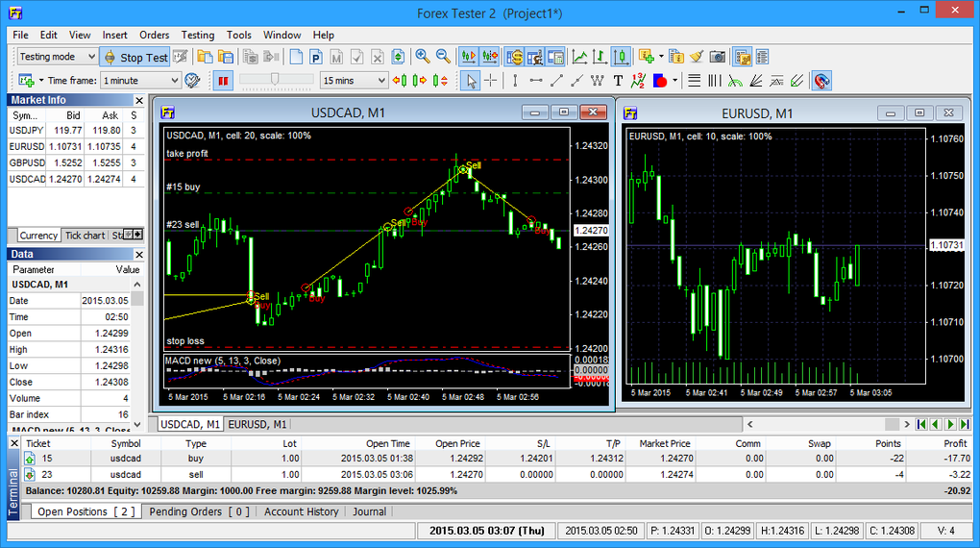Open the Testing menu

(x=198, y=35)
